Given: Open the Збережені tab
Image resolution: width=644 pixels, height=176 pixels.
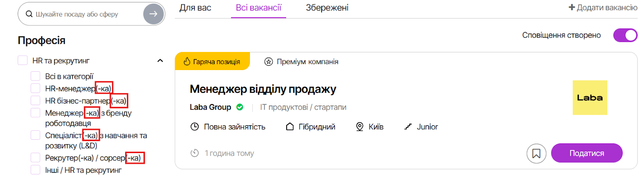Looking at the screenshot, I should click(x=327, y=8).
